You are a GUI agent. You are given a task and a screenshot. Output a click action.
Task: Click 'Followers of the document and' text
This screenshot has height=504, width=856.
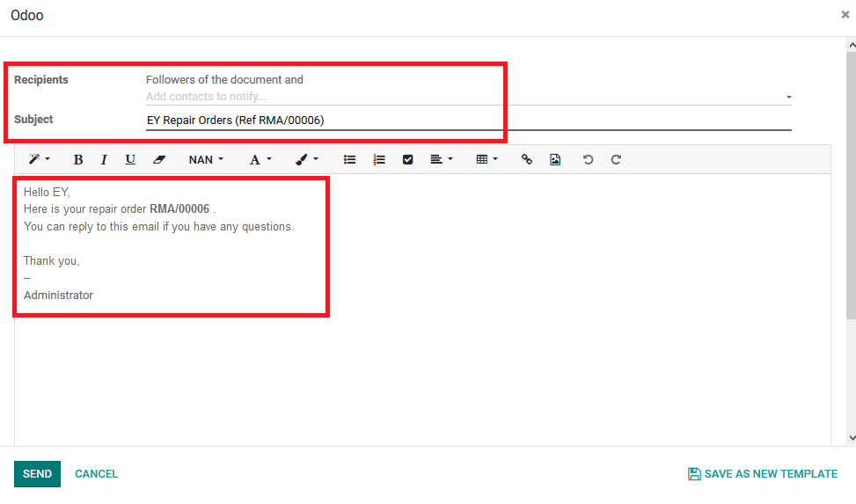coord(224,80)
